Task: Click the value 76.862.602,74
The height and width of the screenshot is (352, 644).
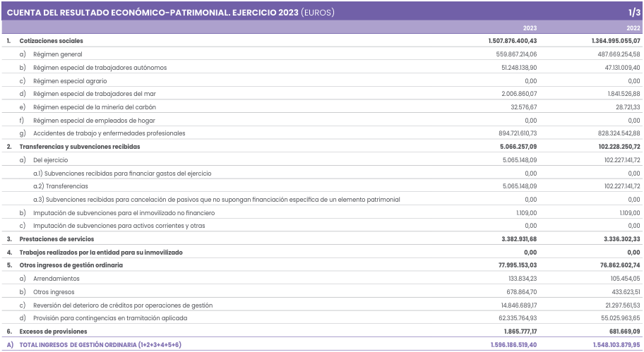Action: point(620,265)
